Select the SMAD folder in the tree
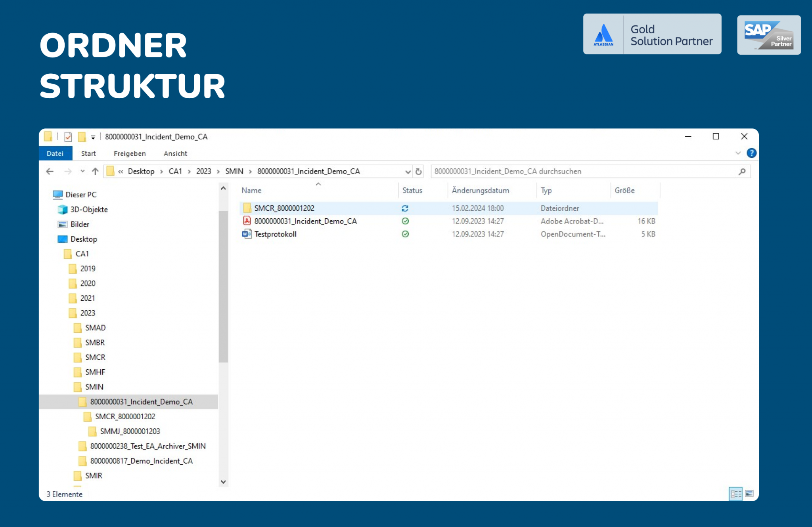 tap(95, 328)
